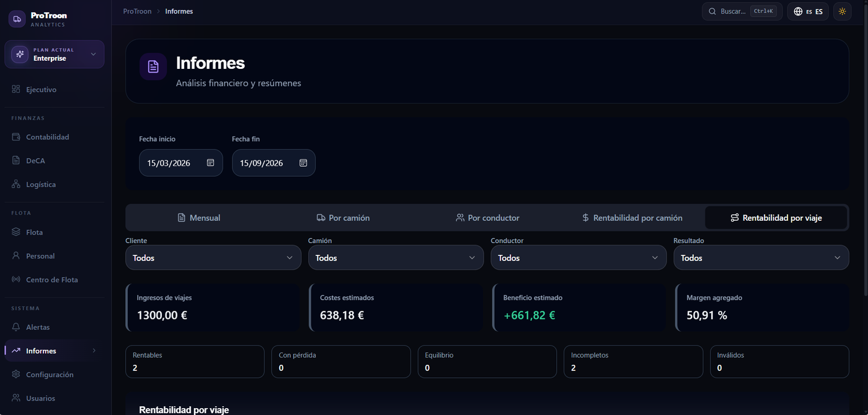
Task: Click the Configuración gear icon
Action: click(x=16, y=375)
